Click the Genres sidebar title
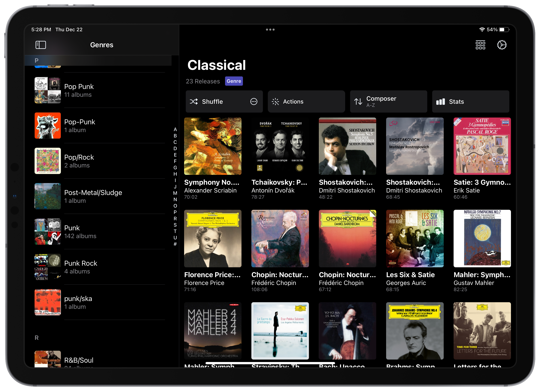 pos(102,45)
